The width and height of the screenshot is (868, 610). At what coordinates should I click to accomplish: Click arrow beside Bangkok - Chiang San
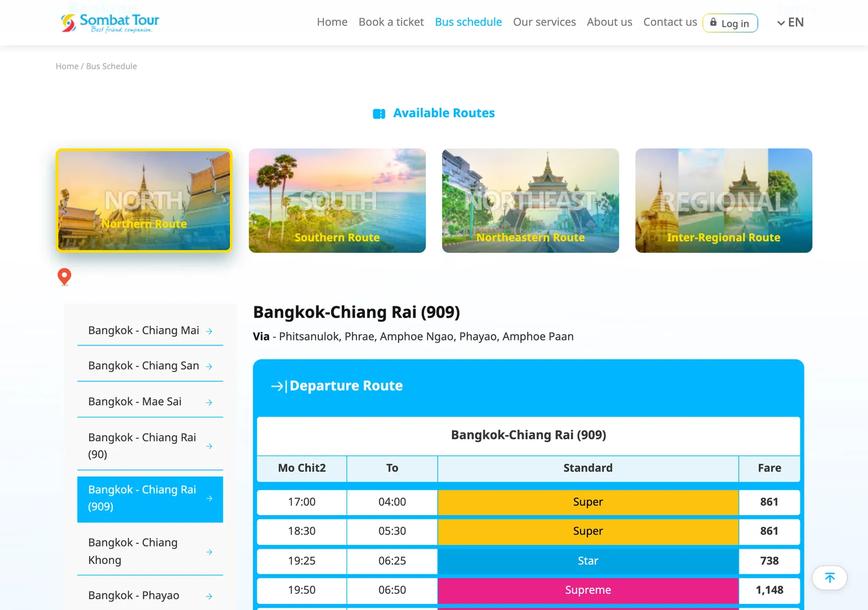point(209,367)
